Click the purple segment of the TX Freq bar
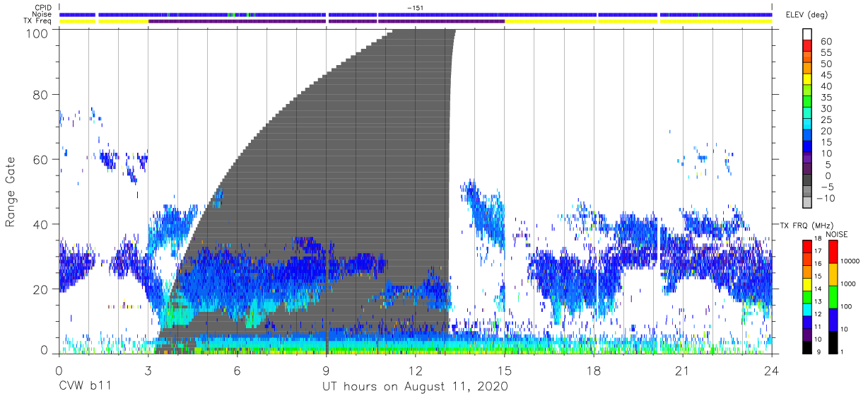Screen dimensions: 868x401 [x=326, y=21]
